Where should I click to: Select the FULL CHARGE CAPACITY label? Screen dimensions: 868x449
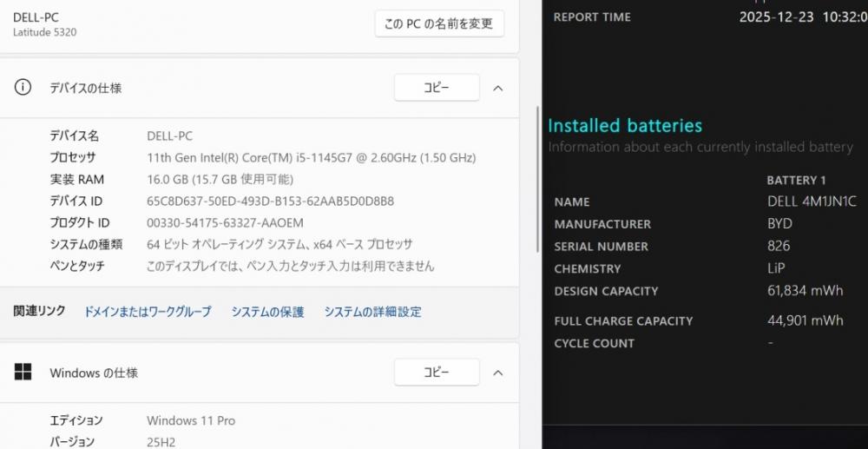[623, 321]
